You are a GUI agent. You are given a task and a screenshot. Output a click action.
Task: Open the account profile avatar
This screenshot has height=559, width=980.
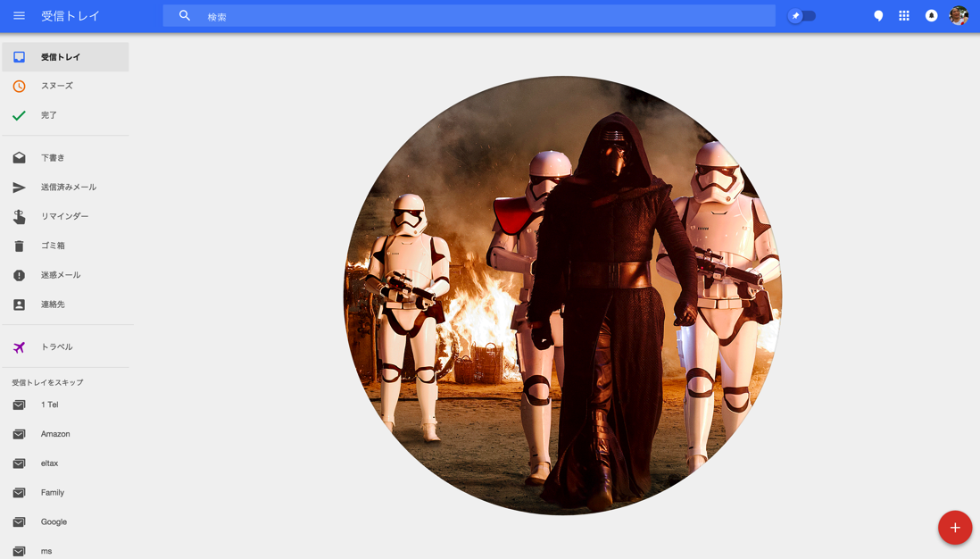click(x=959, y=16)
